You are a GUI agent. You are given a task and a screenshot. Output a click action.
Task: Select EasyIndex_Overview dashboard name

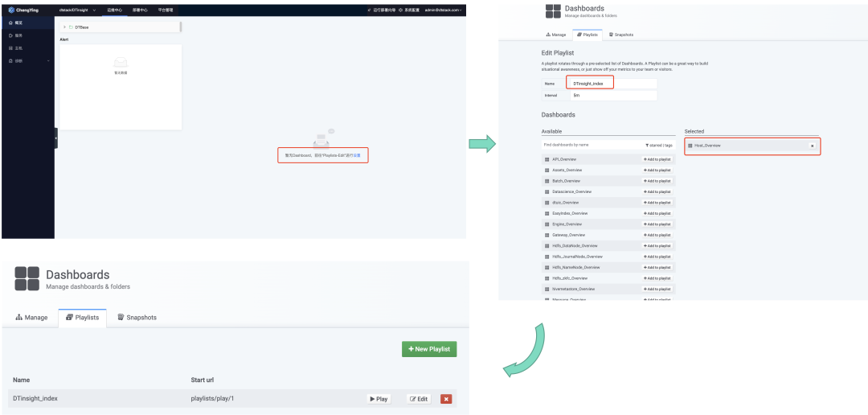coord(570,213)
